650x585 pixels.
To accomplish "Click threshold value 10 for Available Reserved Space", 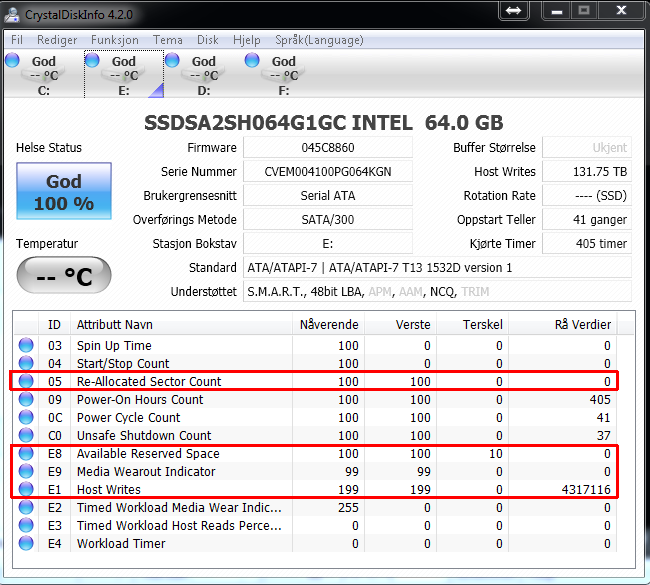I will (x=495, y=454).
